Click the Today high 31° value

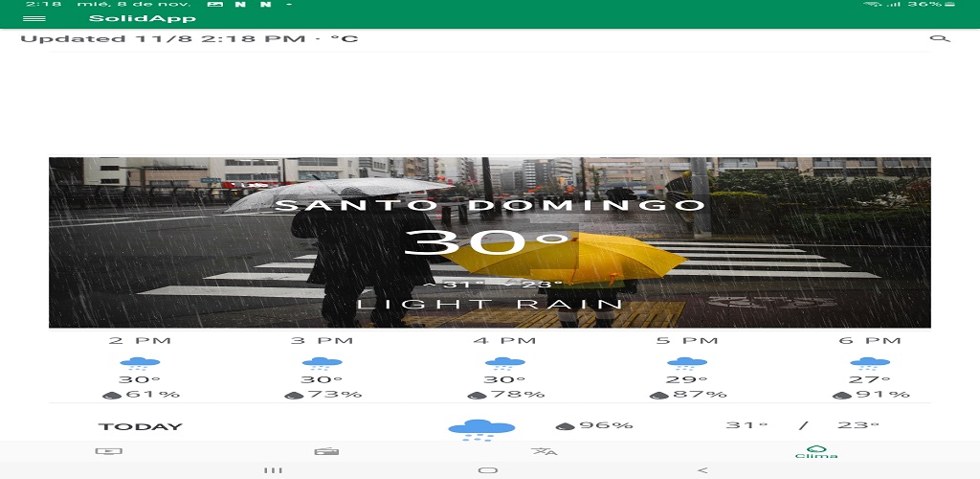click(x=746, y=425)
